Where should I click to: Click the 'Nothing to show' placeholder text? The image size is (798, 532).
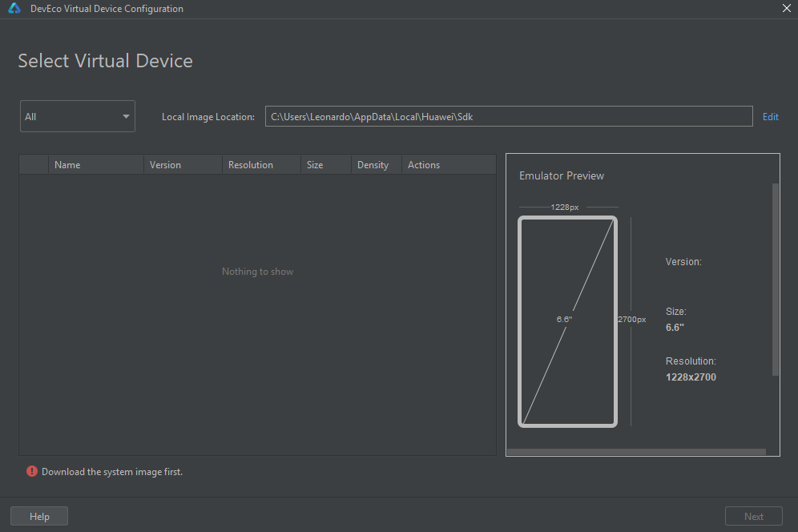(257, 272)
